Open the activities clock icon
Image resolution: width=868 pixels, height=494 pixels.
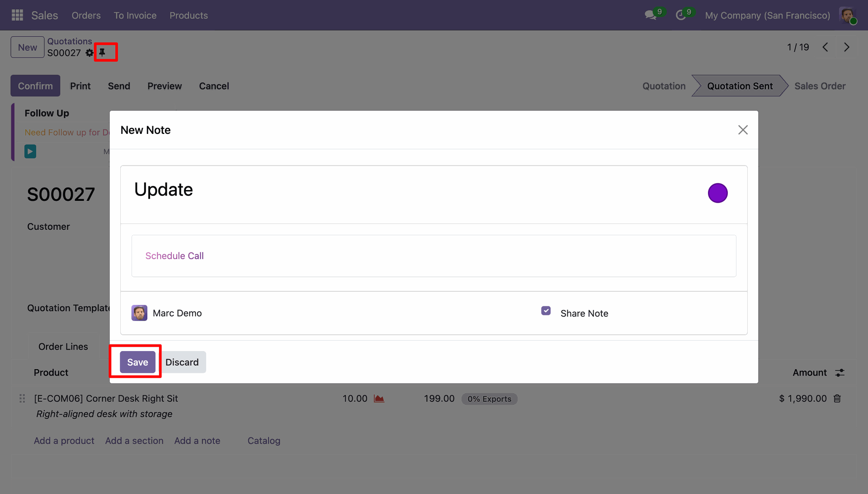tap(681, 15)
